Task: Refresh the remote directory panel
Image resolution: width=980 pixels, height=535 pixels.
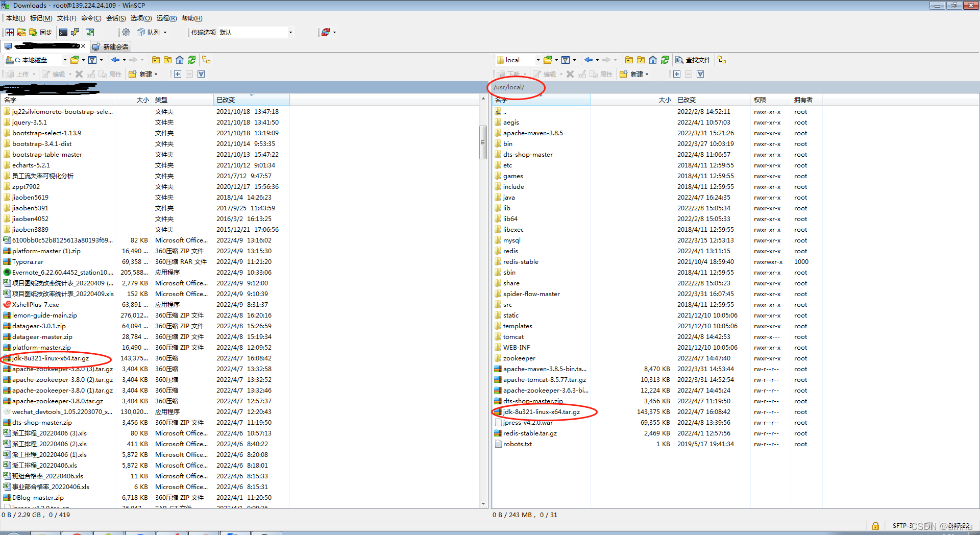Action: (x=665, y=60)
